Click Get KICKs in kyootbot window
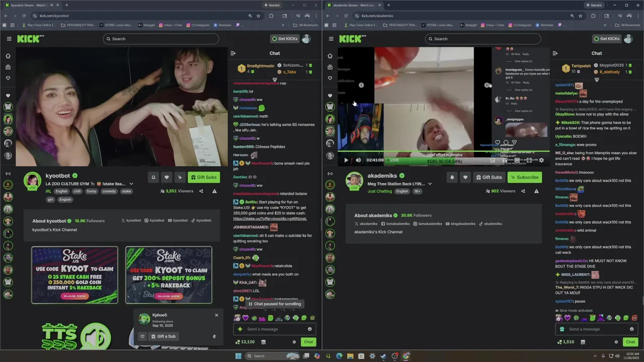Image resolution: width=644 pixels, height=362 pixels. 285,39
